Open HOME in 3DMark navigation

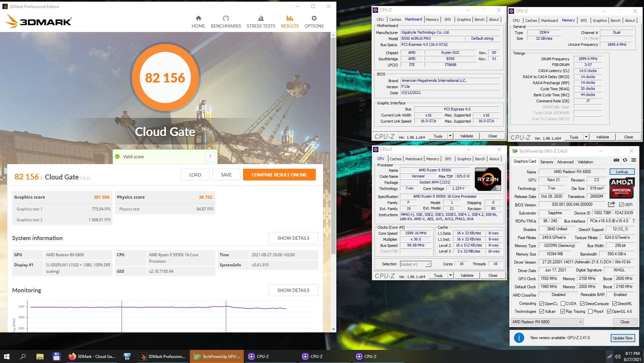click(198, 22)
